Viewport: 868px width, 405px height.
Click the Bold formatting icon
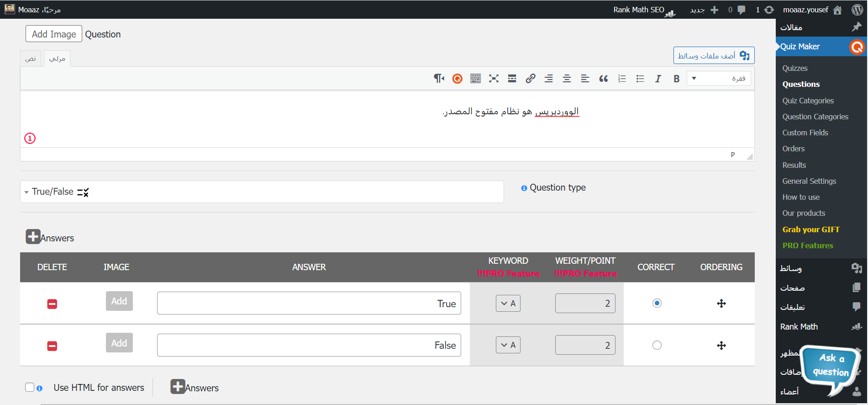point(676,79)
